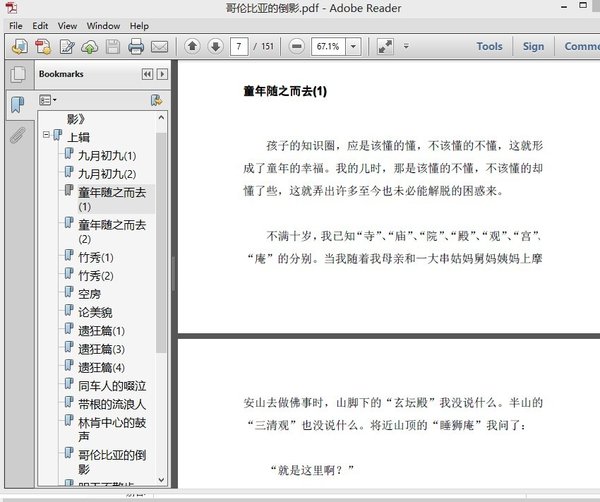This screenshot has height=502, width=600.
Task: Click the Sign pane button
Action: pyautogui.click(x=533, y=46)
